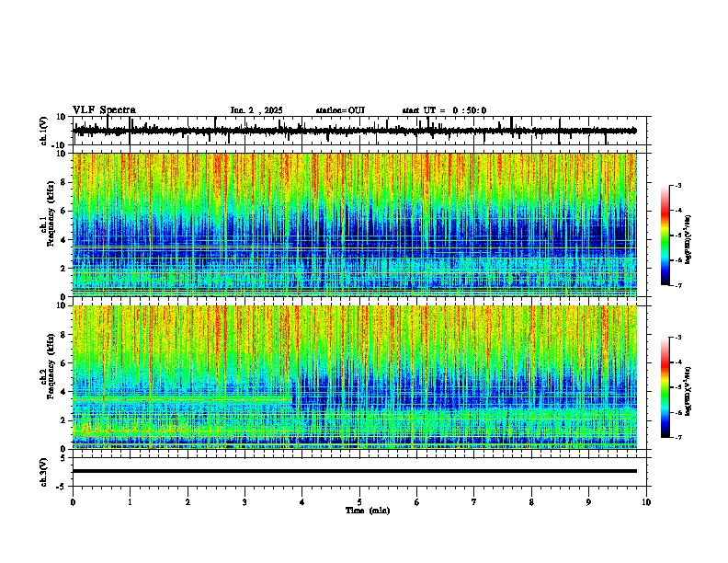Click the "5" tick on the ch.3(V) axis

(x=63, y=458)
